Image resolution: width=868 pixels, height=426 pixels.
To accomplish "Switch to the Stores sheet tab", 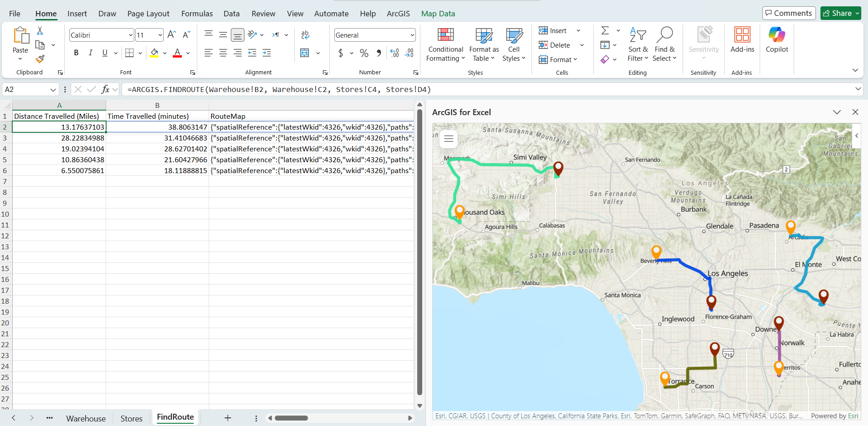I will click(x=132, y=418).
